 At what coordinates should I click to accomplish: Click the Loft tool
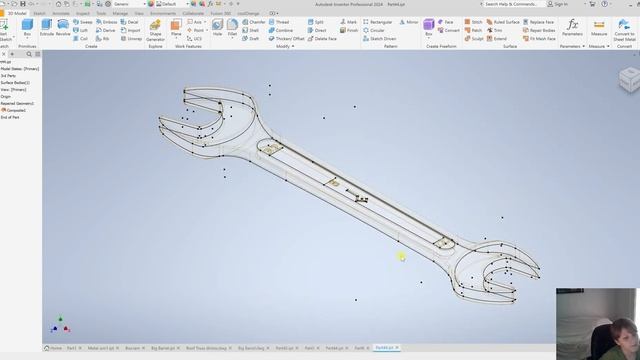click(80, 30)
